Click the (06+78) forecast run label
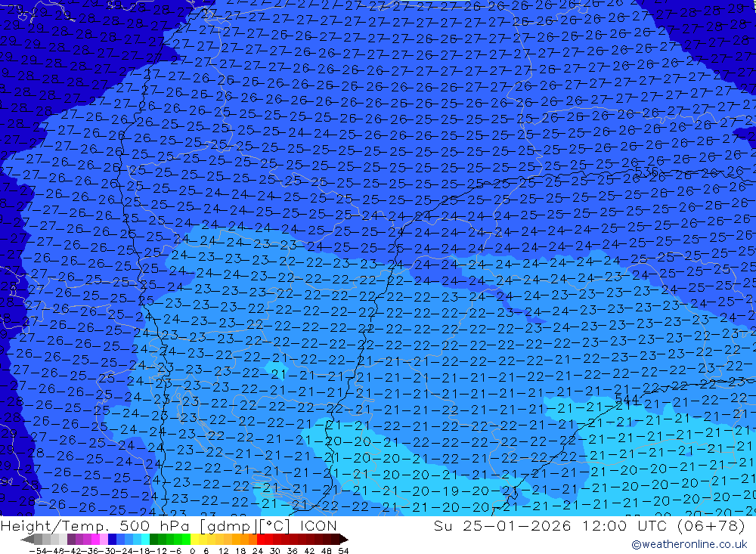This screenshot has height=554, width=756. pos(711,525)
